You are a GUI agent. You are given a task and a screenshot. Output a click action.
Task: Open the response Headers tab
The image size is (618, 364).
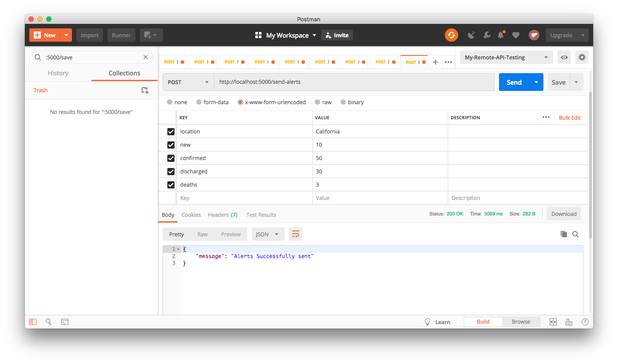click(222, 215)
